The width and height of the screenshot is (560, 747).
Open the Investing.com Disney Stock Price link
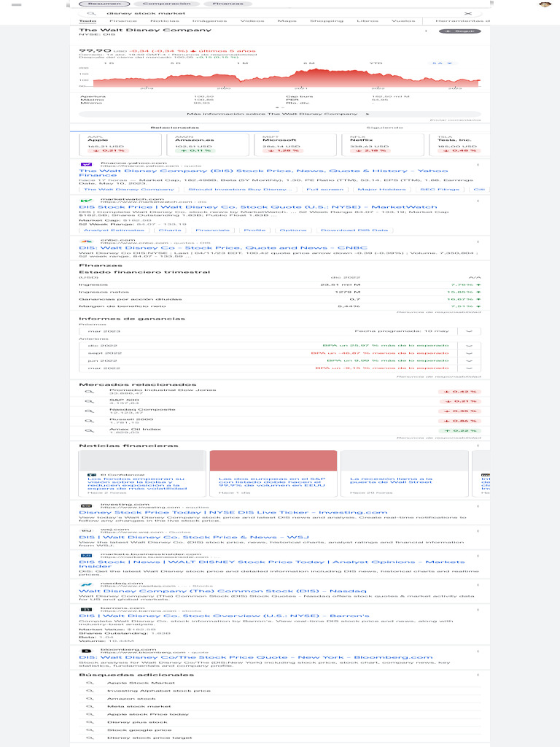click(233, 513)
